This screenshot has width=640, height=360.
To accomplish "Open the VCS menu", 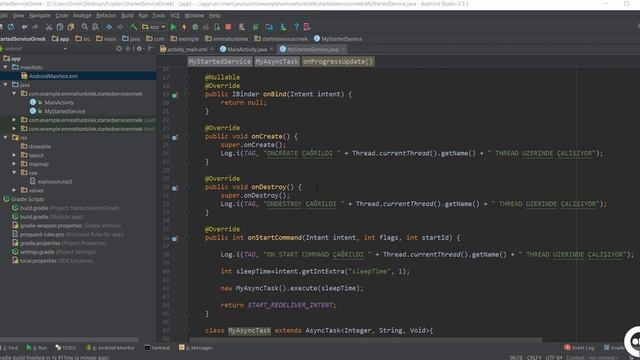I will 175,16.
